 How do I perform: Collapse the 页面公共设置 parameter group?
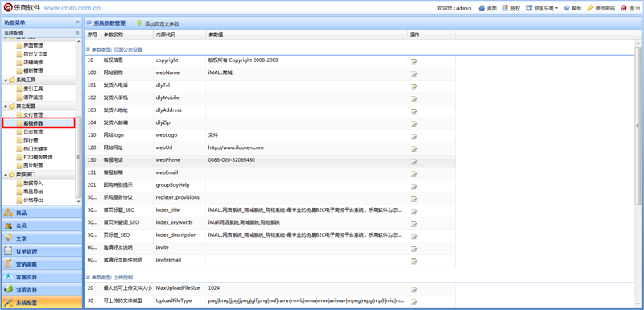coord(88,50)
